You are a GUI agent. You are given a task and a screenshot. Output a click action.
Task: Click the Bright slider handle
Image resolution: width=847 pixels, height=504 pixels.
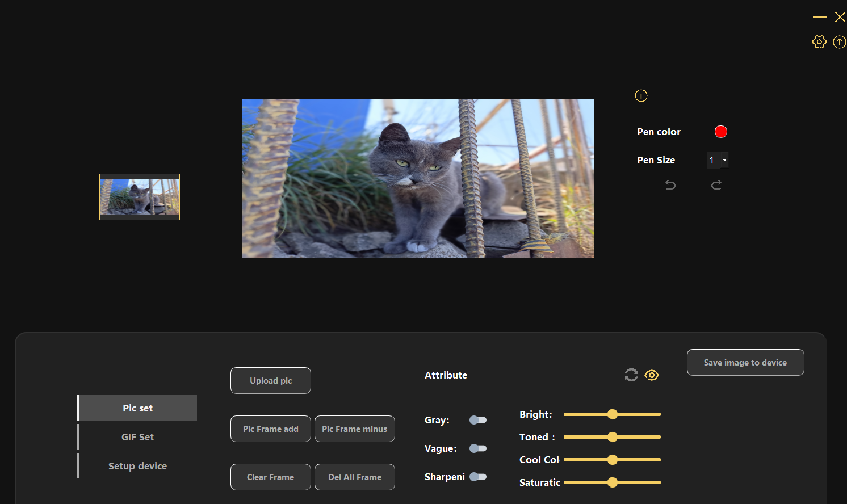coord(612,414)
